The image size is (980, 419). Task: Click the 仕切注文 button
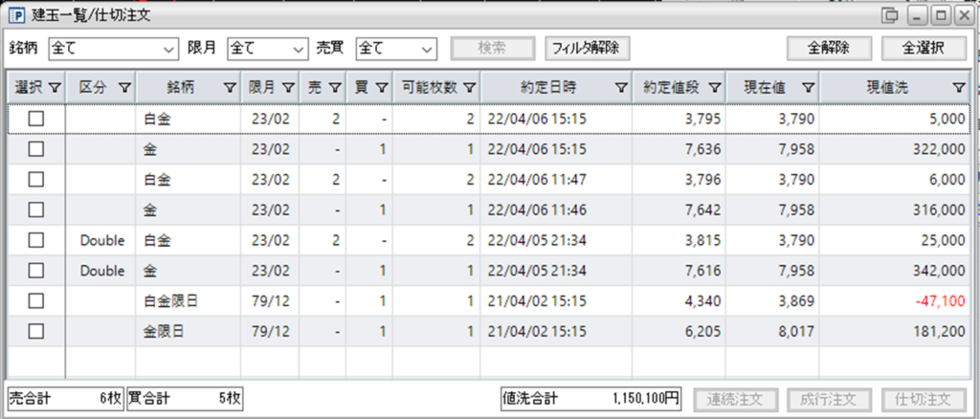925,398
